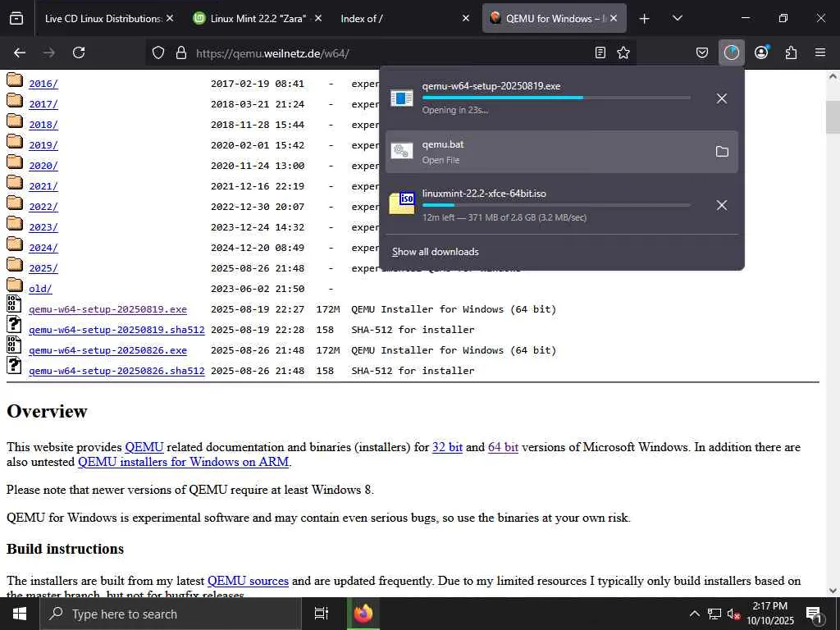This screenshot has width=840, height=630.
Task: Open the 2022/ directory link
Action: (43, 207)
